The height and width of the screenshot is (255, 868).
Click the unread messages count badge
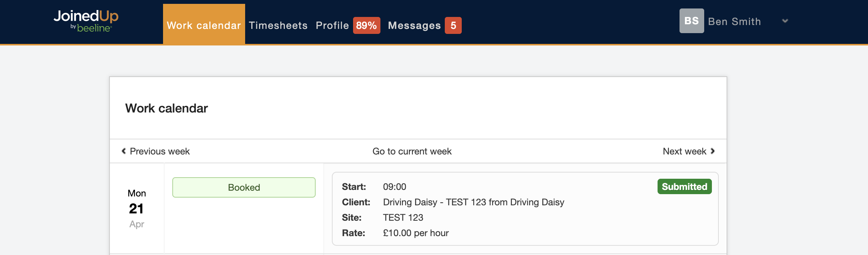click(x=453, y=25)
